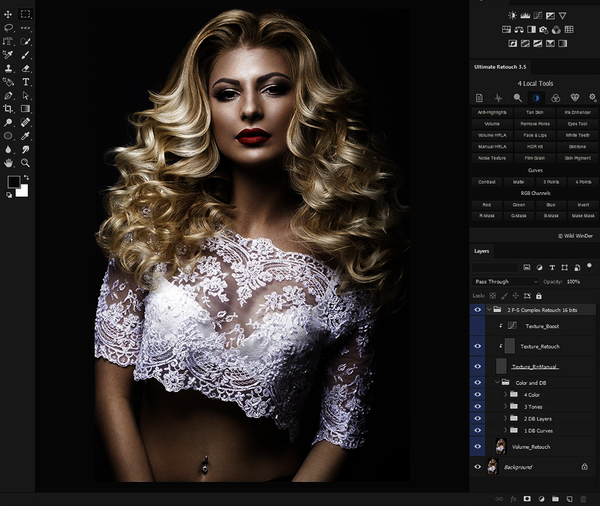This screenshot has width=600, height=506.
Task: Add Brightness/Contrast adjustment (sun icon)
Action: tap(512, 16)
